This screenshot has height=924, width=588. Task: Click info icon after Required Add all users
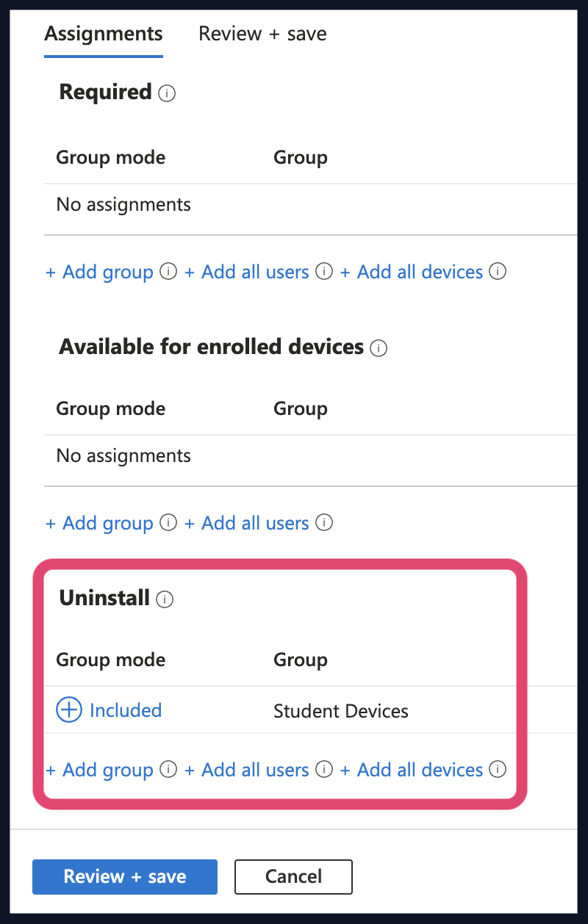coord(323,272)
